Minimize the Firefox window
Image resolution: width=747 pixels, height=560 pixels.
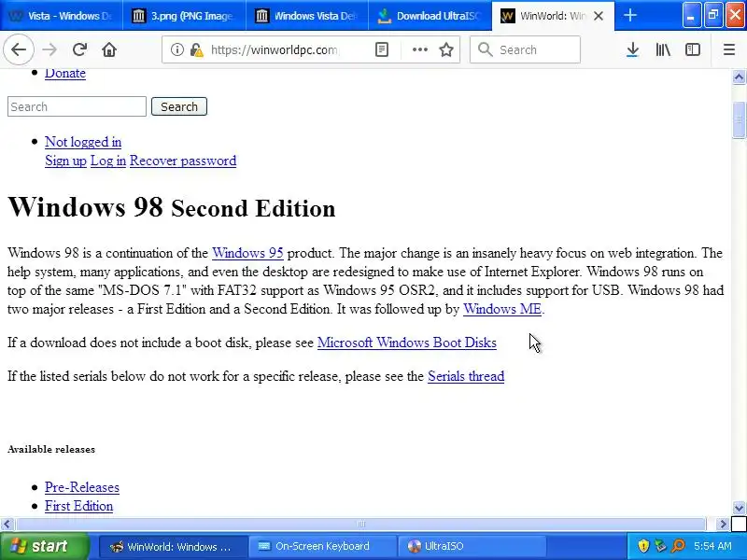[x=692, y=15]
